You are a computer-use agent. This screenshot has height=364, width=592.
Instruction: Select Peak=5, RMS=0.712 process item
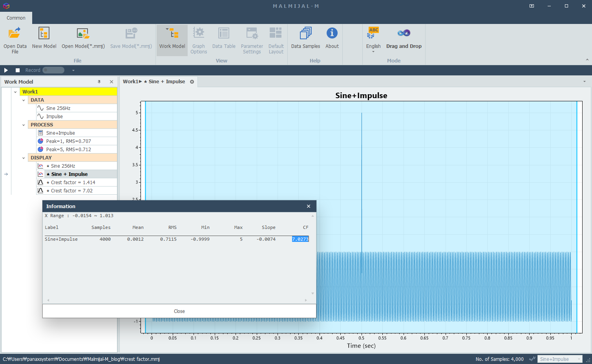point(77,150)
